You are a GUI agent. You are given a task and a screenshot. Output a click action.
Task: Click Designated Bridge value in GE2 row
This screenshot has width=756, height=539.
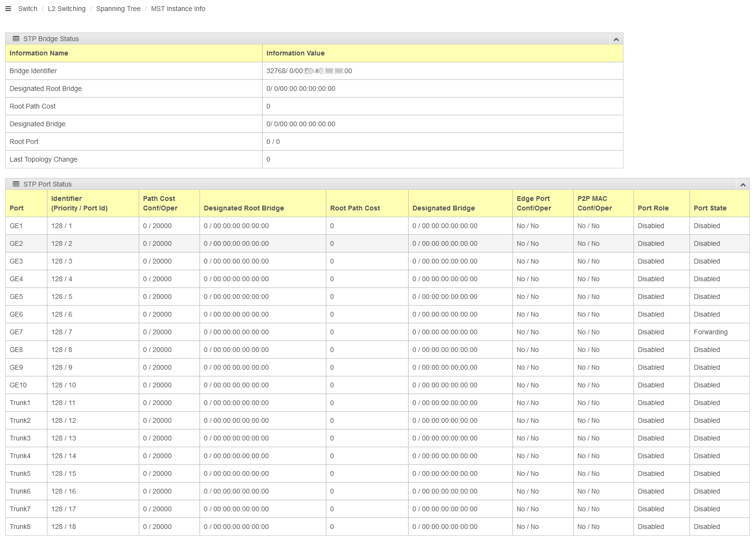pos(445,243)
